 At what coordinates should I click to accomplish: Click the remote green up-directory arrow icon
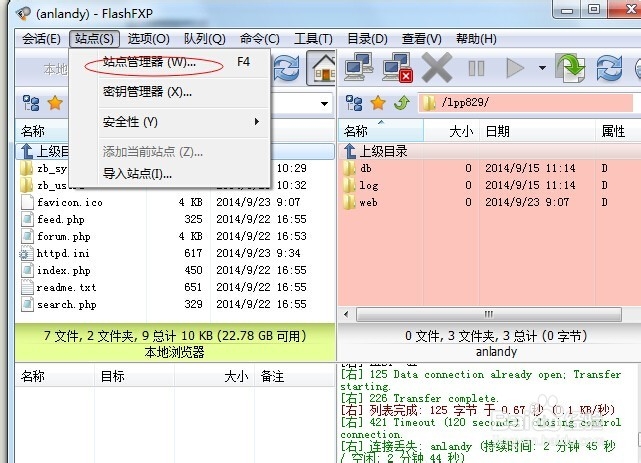(x=402, y=103)
